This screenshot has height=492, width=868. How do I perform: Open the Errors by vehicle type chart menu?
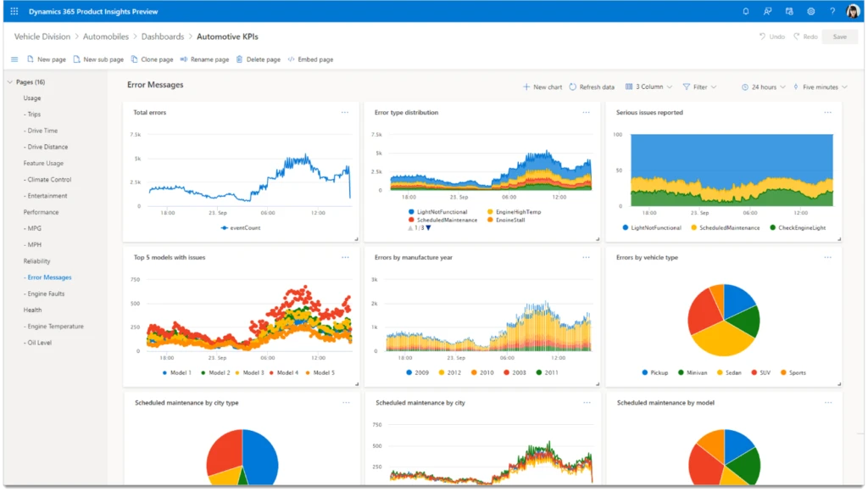point(827,256)
